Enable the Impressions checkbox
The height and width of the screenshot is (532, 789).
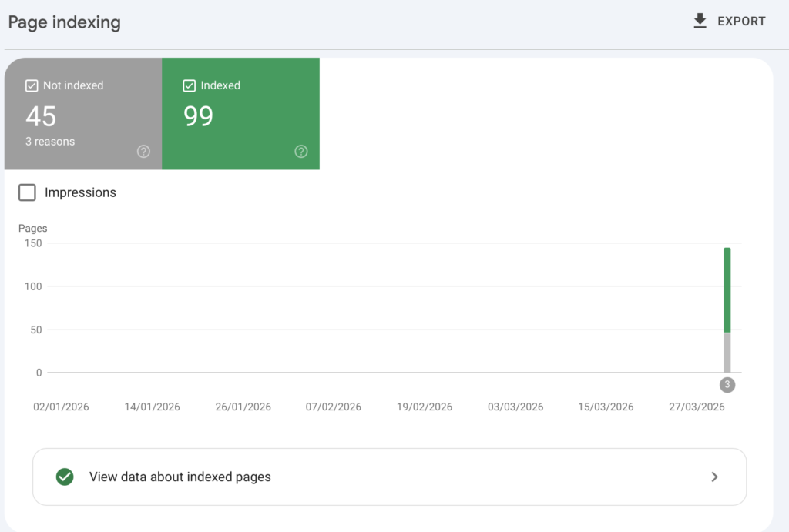coord(27,192)
